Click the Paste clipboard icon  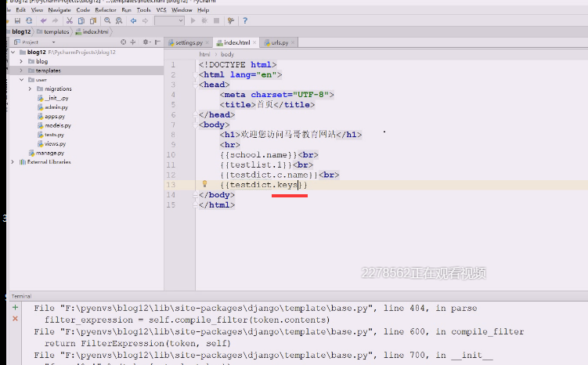click(92, 20)
